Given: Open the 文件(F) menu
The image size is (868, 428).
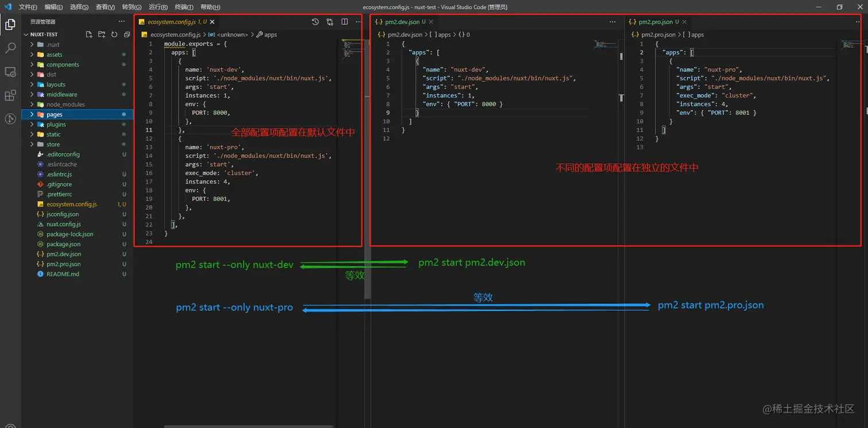Looking at the screenshot, I should click(x=28, y=7).
